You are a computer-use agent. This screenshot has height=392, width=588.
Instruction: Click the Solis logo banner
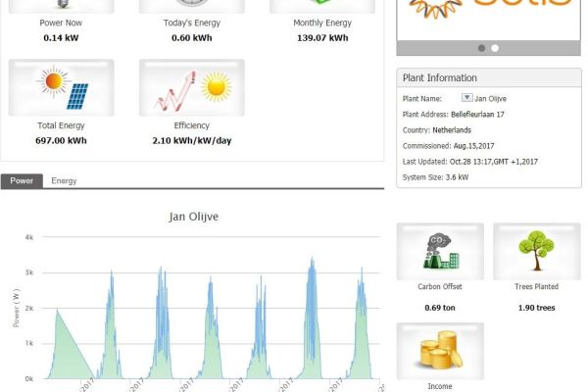coord(488,15)
